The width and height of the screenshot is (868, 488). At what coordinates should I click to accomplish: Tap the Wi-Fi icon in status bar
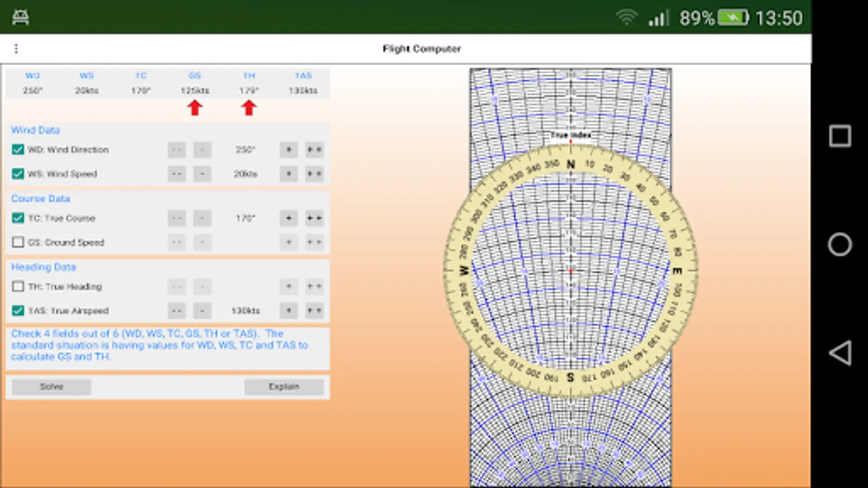[x=627, y=18]
